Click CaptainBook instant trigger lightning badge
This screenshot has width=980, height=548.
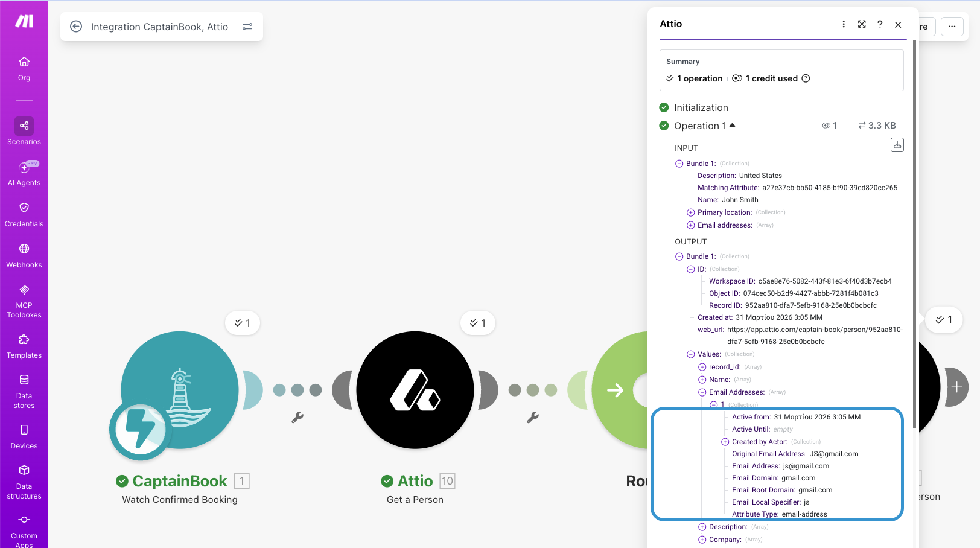pos(139,430)
